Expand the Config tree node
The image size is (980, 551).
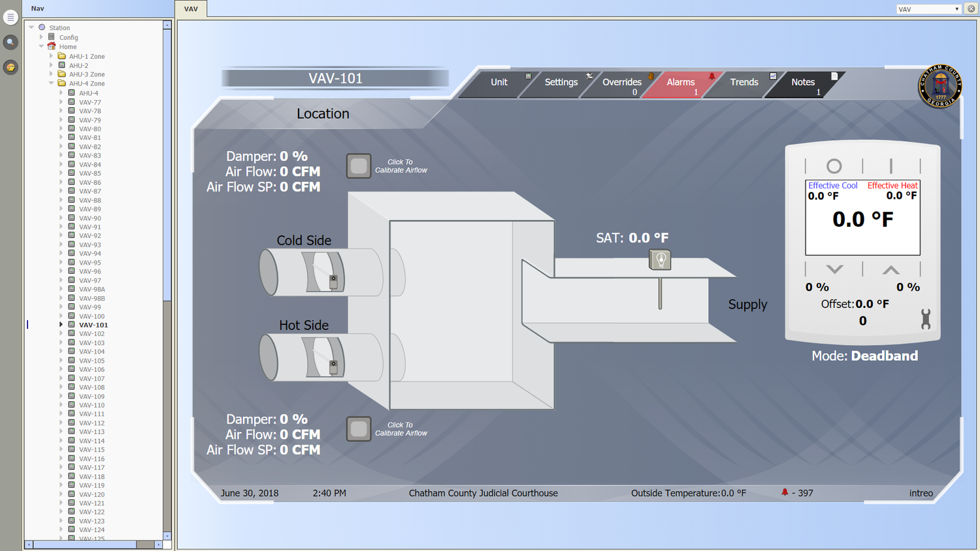(41, 37)
